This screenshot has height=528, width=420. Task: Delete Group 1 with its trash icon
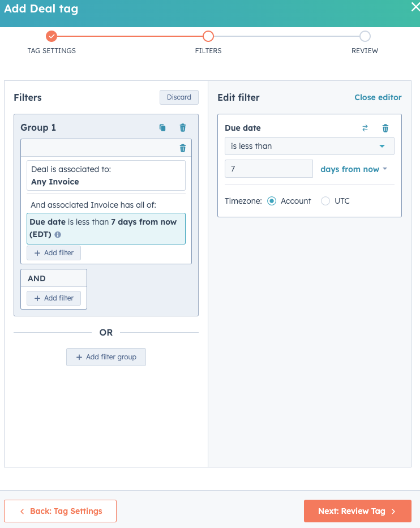tap(182, 127)
